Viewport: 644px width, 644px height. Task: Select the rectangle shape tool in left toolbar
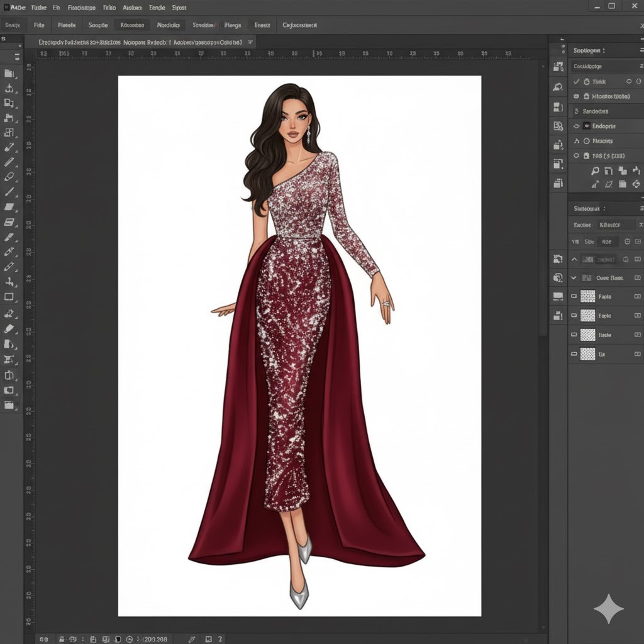[9, 297]
